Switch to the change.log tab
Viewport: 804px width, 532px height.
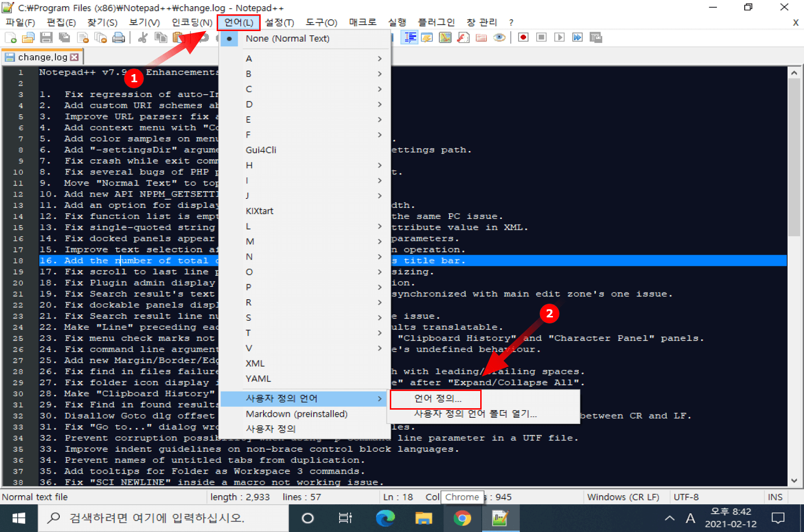point(42,57)
